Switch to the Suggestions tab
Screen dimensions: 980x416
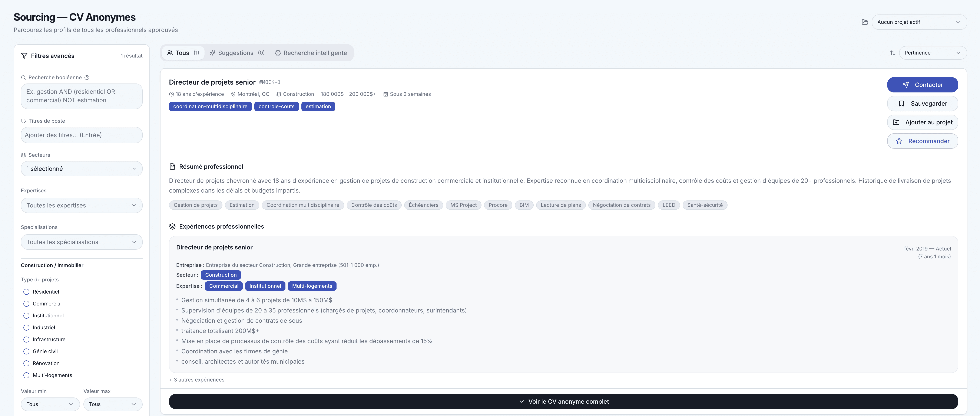(237, 53)
